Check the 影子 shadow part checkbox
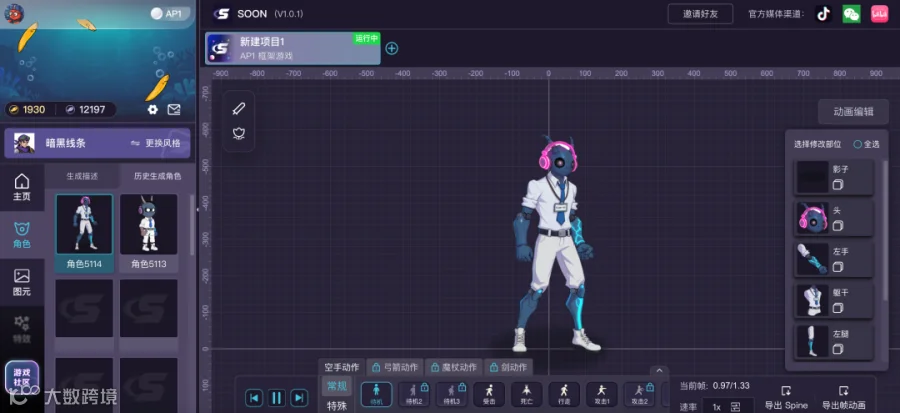 click(x=837, y=185)
